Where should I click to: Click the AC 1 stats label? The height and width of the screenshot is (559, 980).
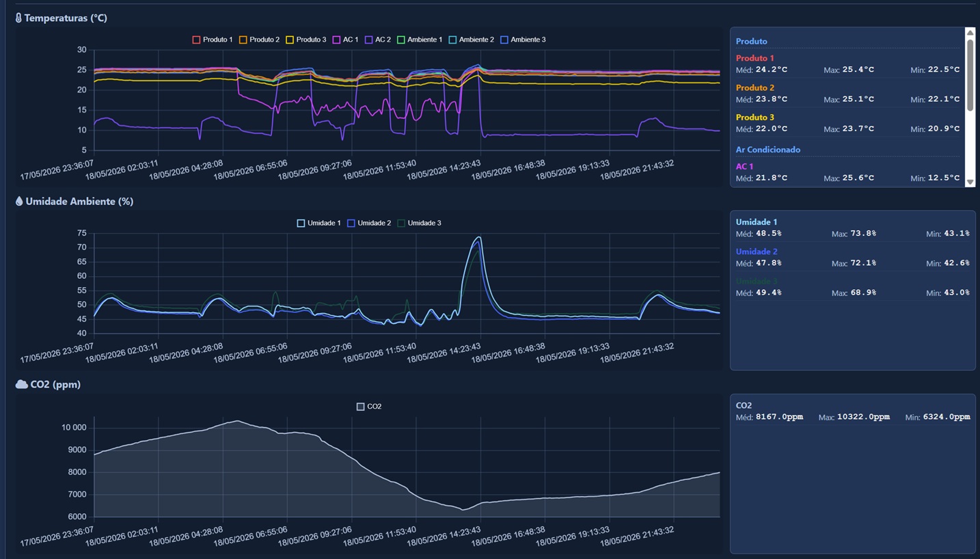745,166
